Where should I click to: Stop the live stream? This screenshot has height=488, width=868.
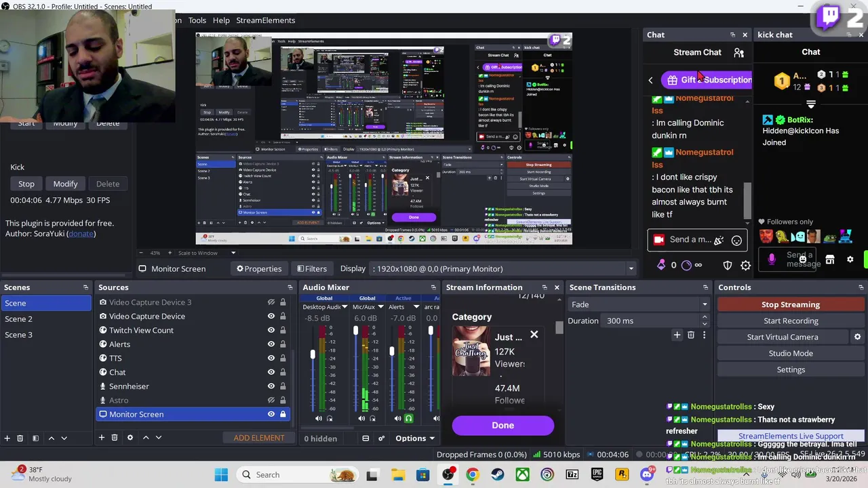[791, 304]
